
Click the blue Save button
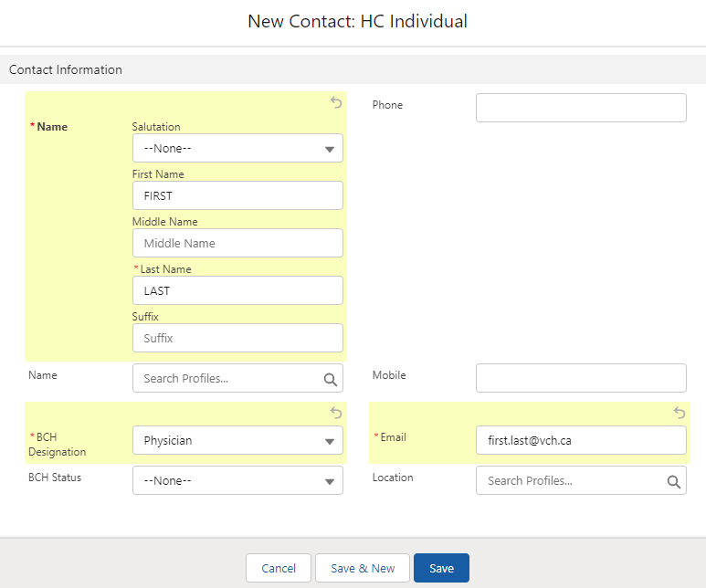pyautogui.click(x=441, y=568)
